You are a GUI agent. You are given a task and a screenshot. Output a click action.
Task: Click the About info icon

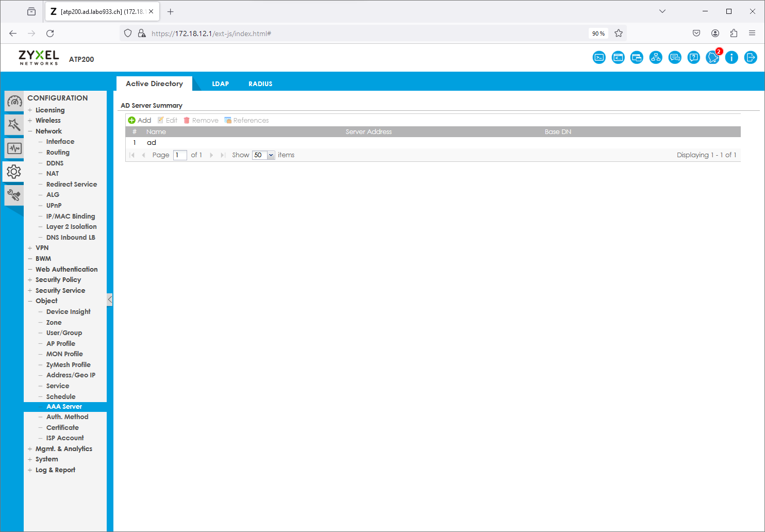tap(731, 58)
